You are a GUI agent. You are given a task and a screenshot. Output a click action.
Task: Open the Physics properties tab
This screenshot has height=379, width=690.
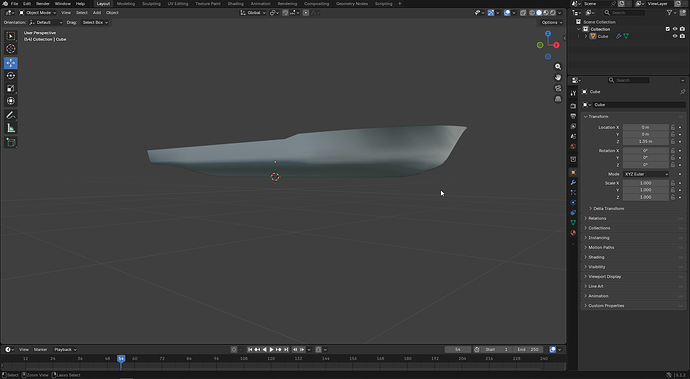point(573,202)
